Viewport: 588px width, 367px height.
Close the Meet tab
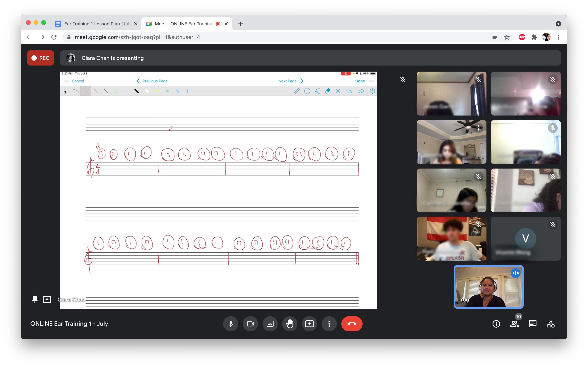pos(226,24)
